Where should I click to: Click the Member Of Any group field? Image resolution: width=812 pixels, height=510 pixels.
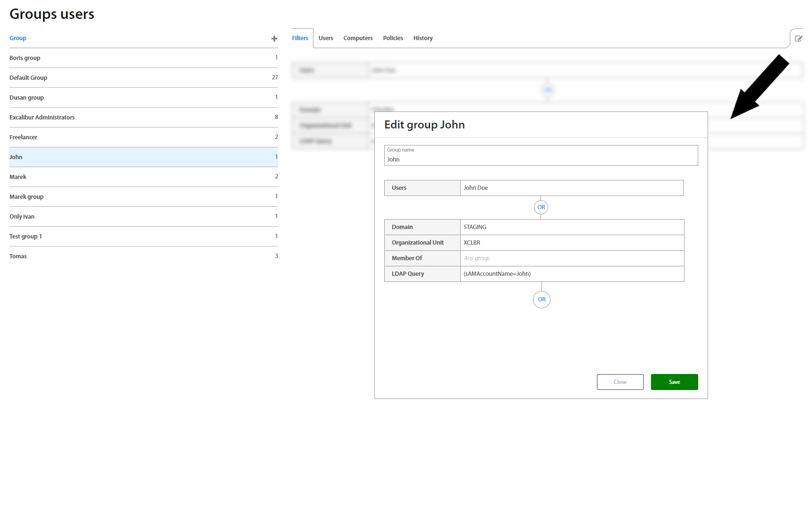[x=572, y=258]
